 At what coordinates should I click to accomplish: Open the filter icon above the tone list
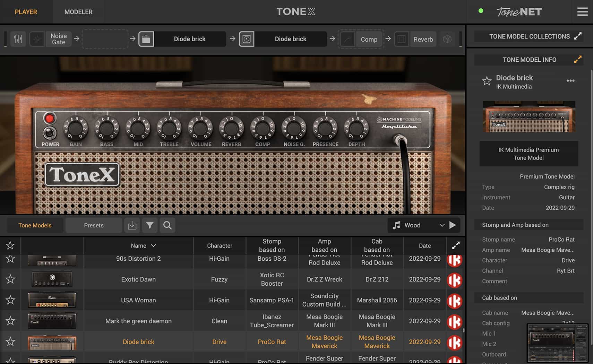pyautogui.click(x=150, y=225)
